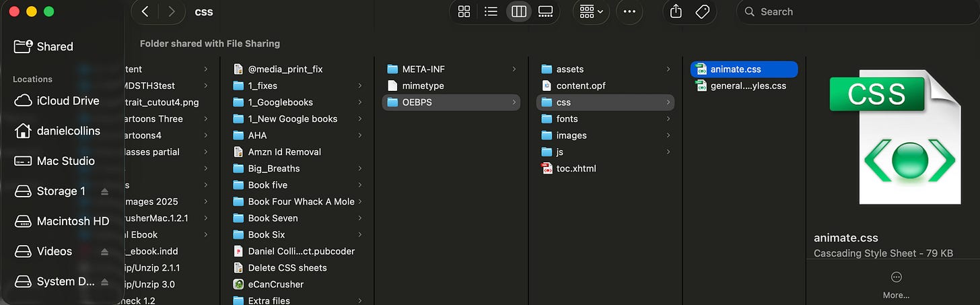Open the Share toolbar icon
The image size is (980, 305).
click(x=676, y=11)
